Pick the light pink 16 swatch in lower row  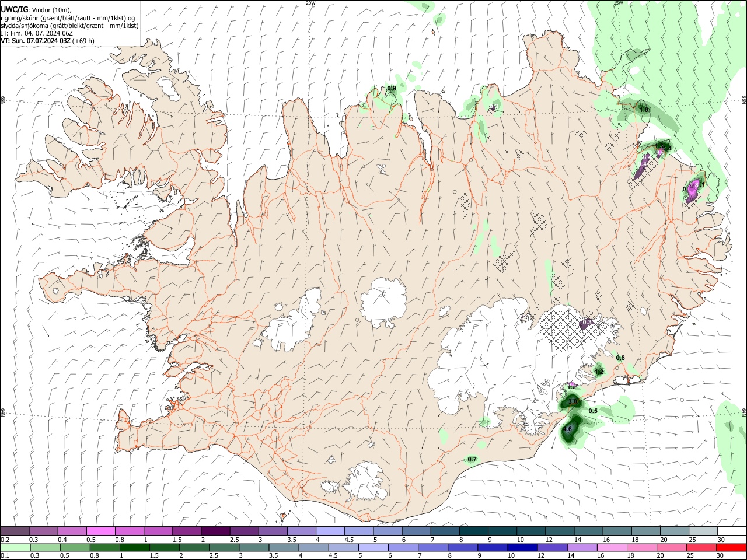(612, 547)
